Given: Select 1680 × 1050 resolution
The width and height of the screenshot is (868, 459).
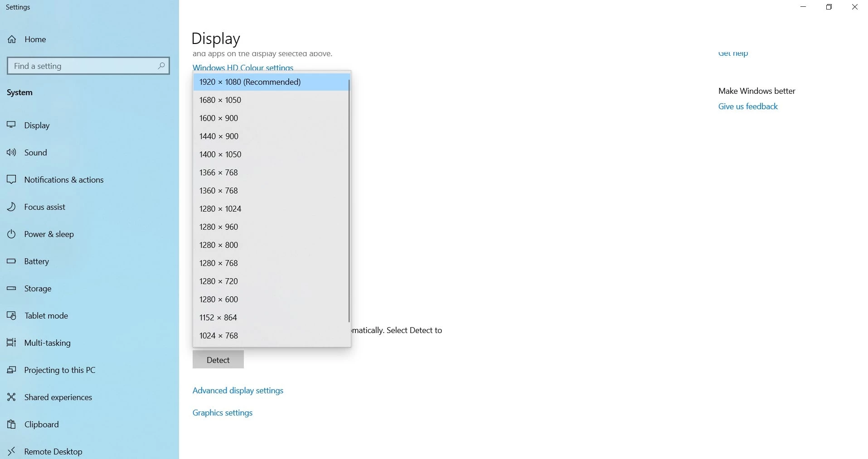Looking at the screenshot, I should click(x=271, y=100).
